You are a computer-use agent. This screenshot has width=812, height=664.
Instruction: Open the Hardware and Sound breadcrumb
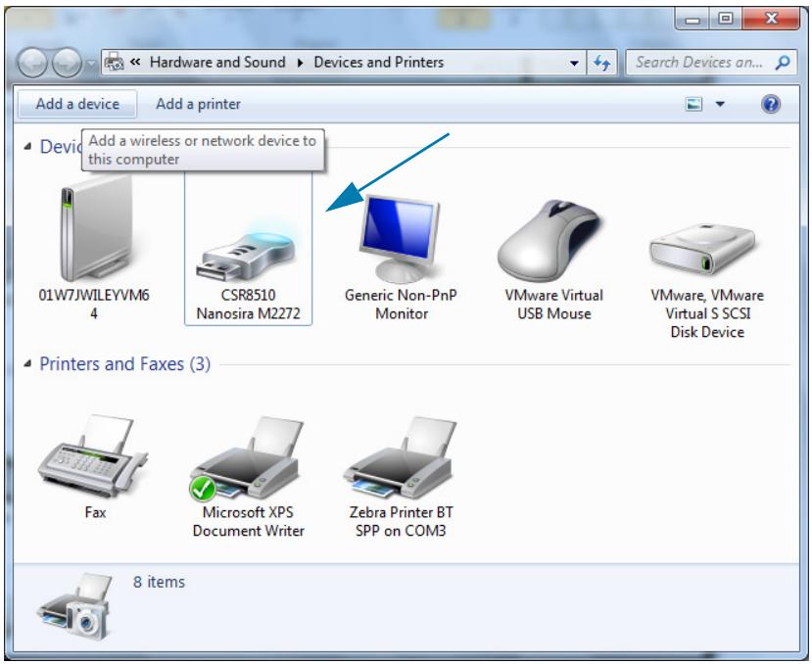(x=217, y=62)
